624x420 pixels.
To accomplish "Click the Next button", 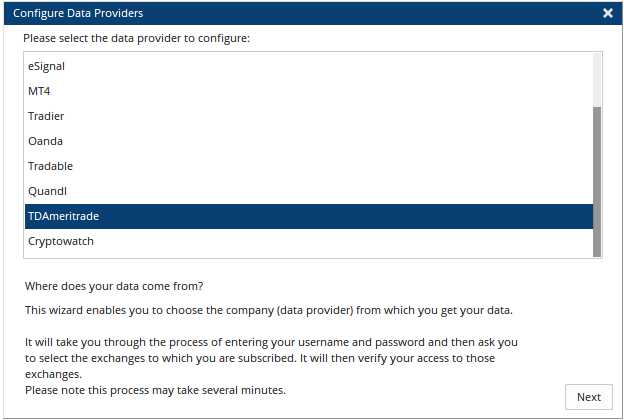I will (589, 397).
